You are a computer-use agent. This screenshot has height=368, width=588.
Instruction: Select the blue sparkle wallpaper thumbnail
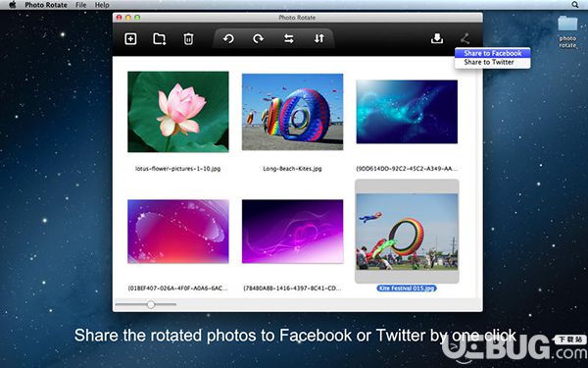tap(407, 112)
